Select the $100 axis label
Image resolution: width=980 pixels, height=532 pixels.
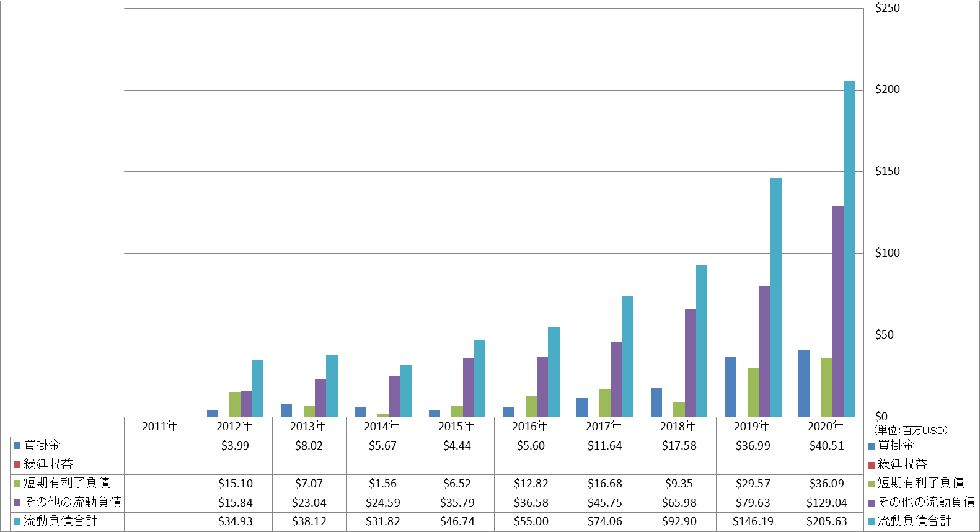point(887,253)
